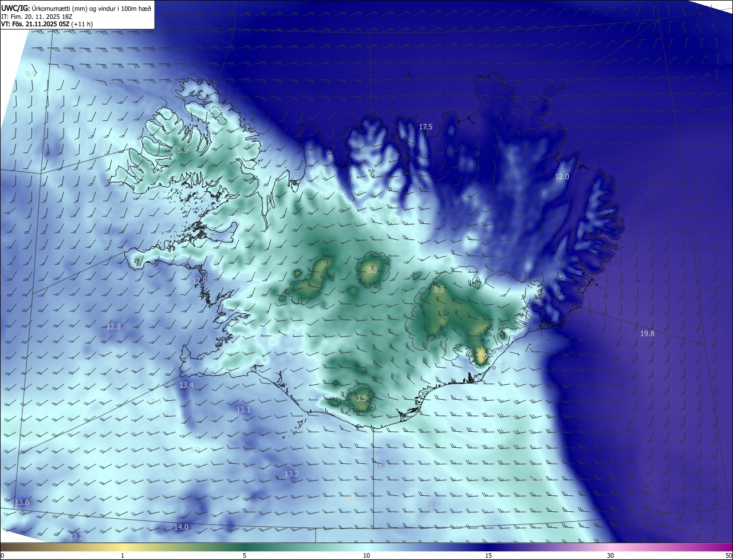Click the 13.1 value label
The width and height of the screenshot is (733, 560).
(x=243, y=410)
